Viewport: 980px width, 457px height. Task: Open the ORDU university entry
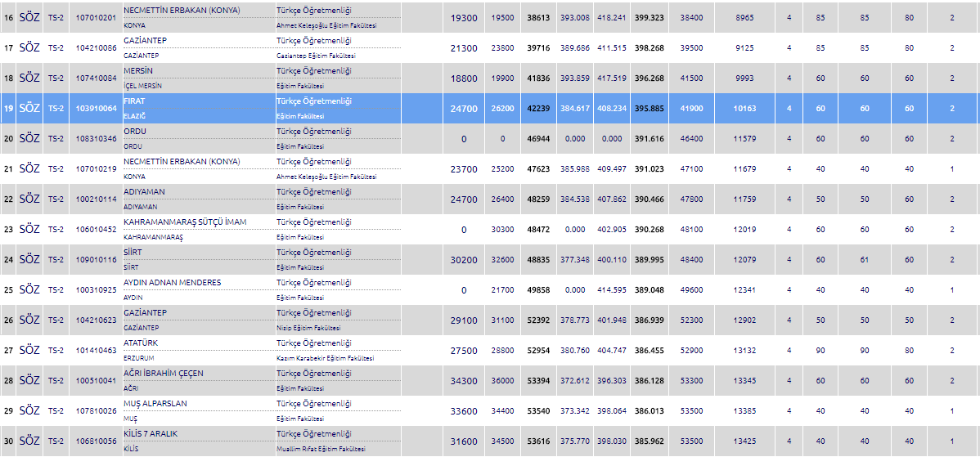click(135, 132)
